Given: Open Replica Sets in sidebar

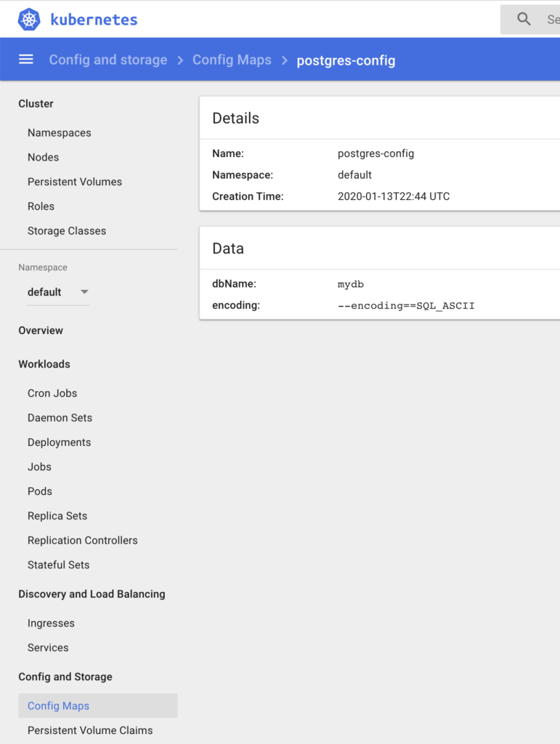Looking at the screenshot, I should [57, 516].
